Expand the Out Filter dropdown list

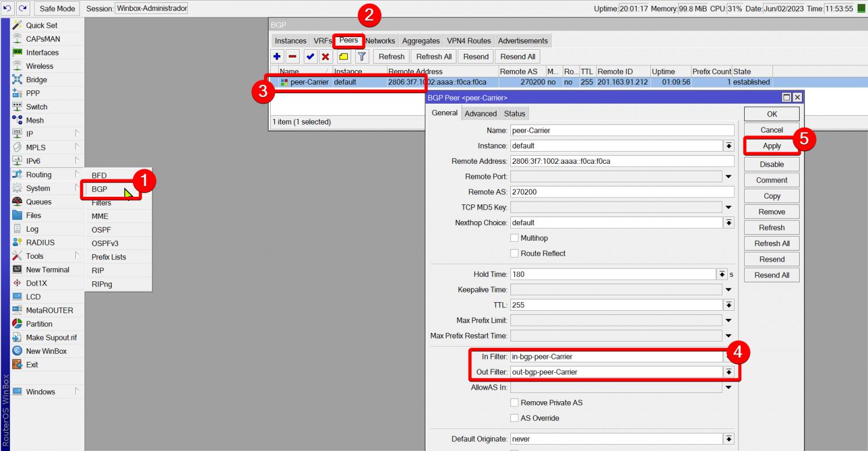tap(729, 372)
